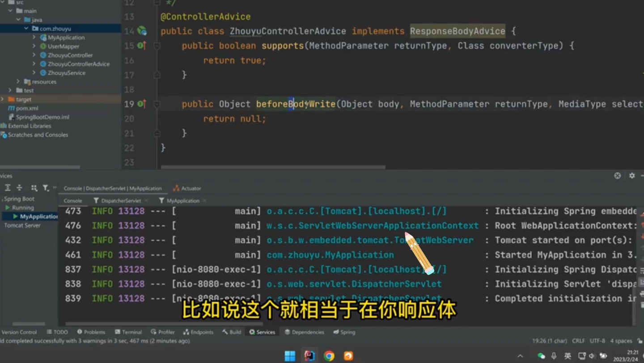Open the Group By option in Services
644x363 pixels.
(34, 188)
